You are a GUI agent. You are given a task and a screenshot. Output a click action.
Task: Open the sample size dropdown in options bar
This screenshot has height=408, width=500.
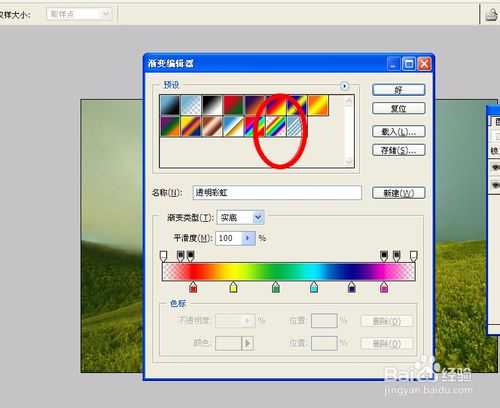pos(79,14)
